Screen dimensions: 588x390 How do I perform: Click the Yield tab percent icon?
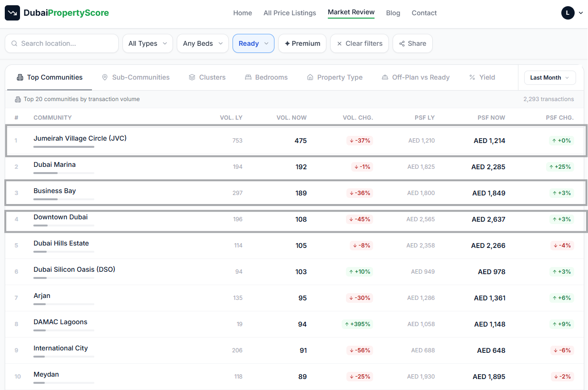click(472, 77)
